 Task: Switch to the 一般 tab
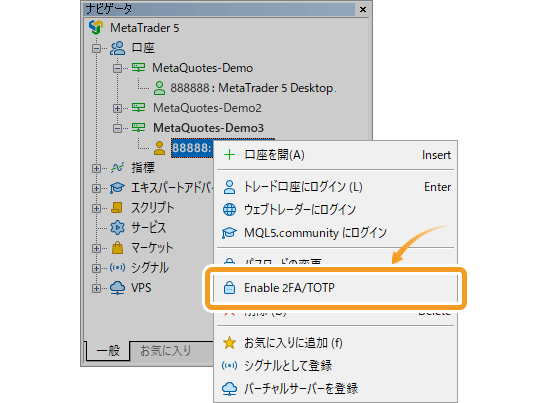point(108,350)
